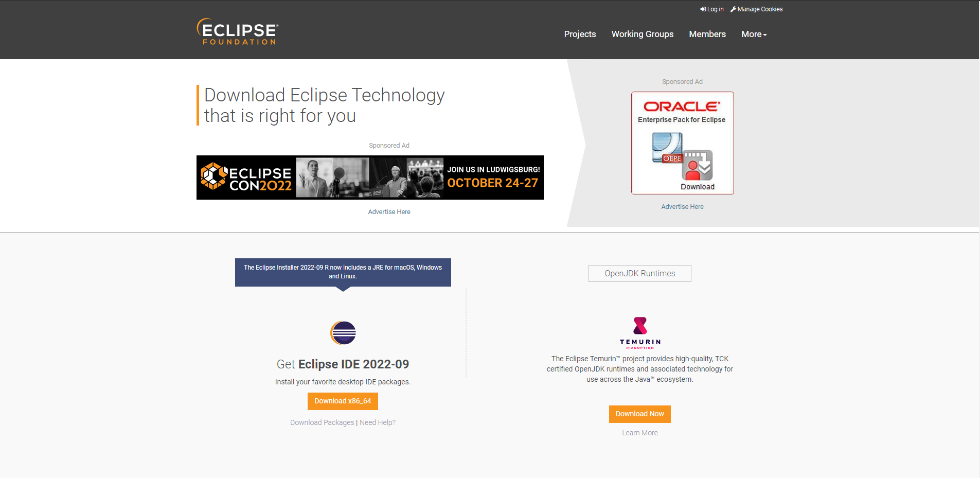The height and width of the screenshot is (478, 980).
Task: Open the Members menu item
Action: (x=707, y=34)
